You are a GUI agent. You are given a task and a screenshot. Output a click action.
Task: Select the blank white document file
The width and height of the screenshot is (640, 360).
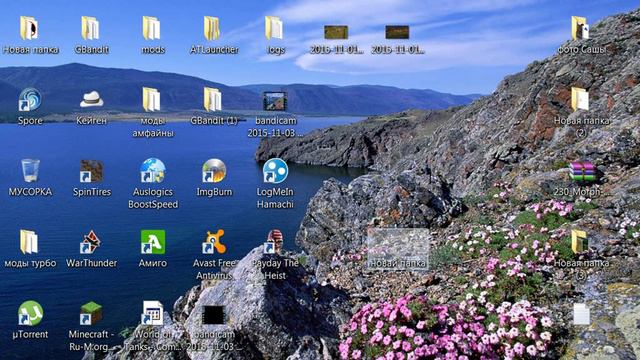[x=581, y=314]
